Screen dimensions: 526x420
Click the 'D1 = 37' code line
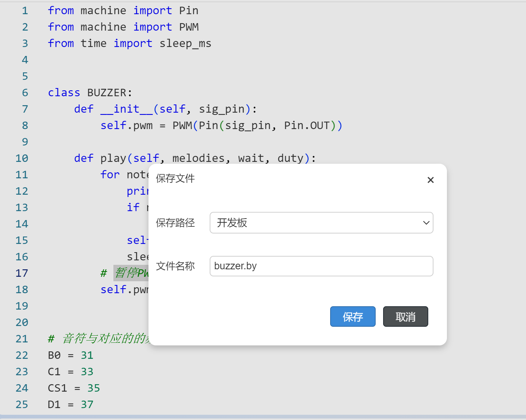pos(71,404)
